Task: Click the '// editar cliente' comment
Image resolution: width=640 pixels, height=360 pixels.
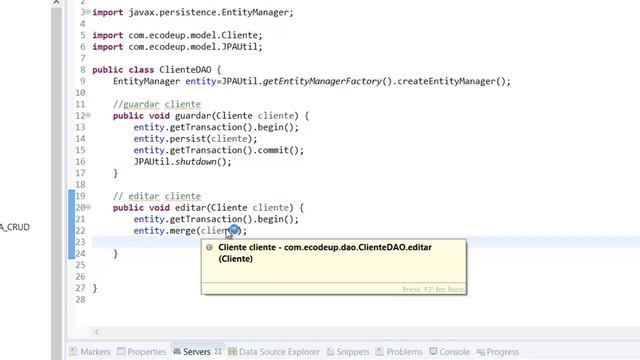Action: click(x=157, y=196)
